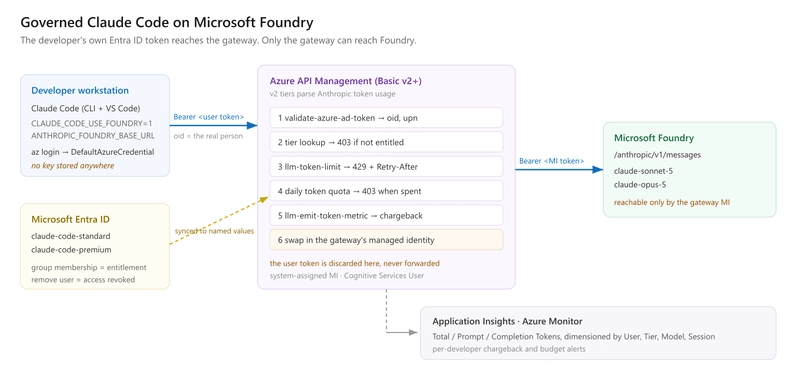Click 'reachable only by the gateway MI' note
The height and width of the screenshot is (380, 800).
672,202
